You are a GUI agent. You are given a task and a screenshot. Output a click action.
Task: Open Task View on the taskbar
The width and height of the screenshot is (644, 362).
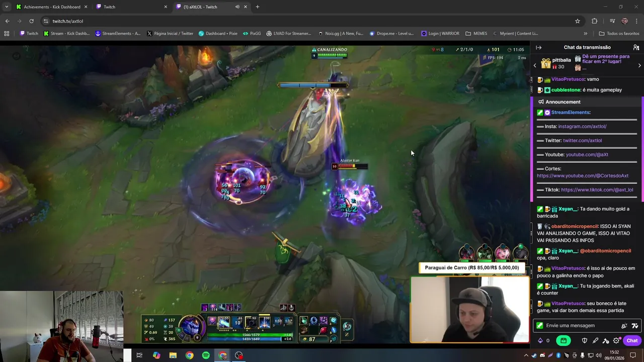(x=139, y=355)
